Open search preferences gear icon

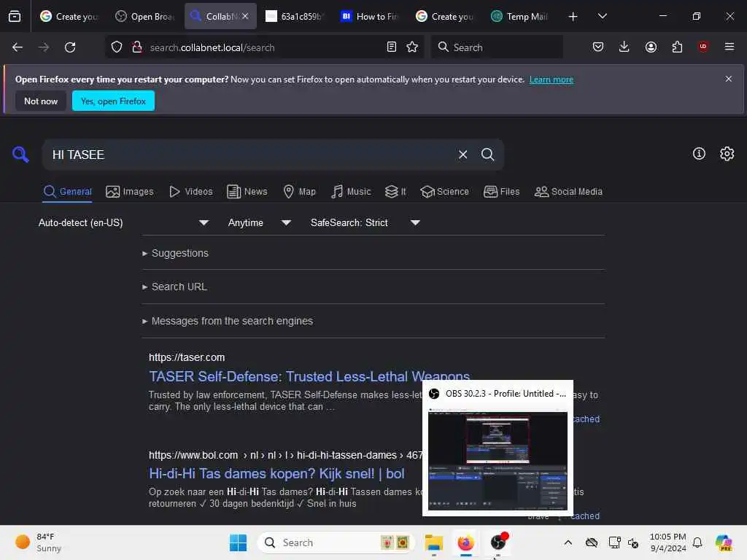(727, 153)
